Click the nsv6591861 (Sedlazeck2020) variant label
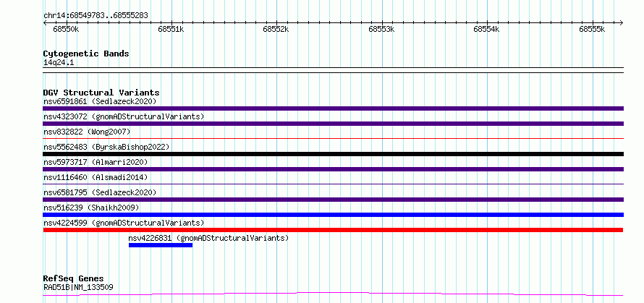The image size is (644, 303). click(100, 101)
